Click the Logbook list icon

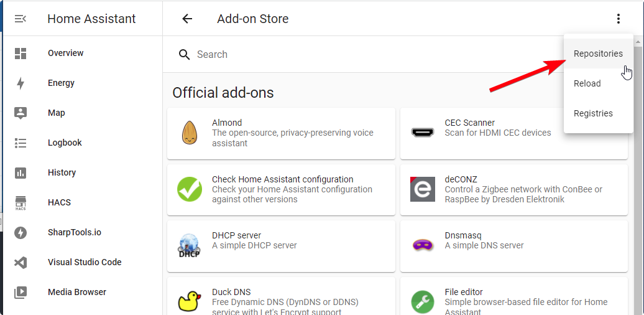pos(21,143)
